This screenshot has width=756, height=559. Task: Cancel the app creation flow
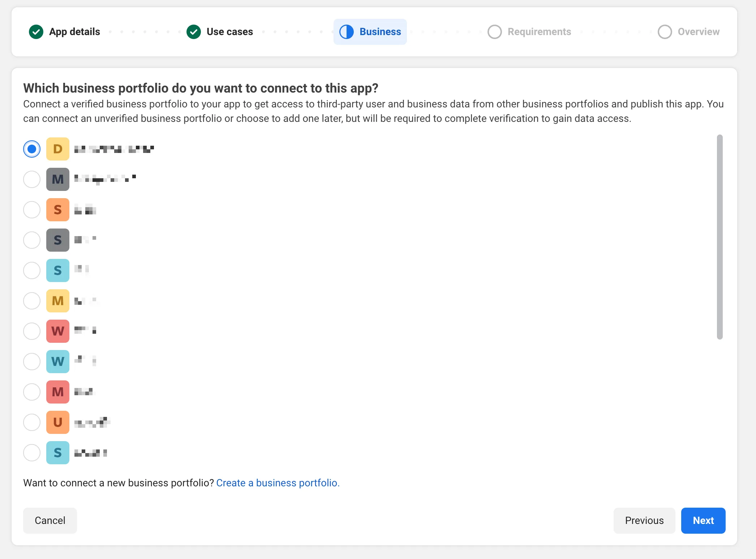(50, 521)
